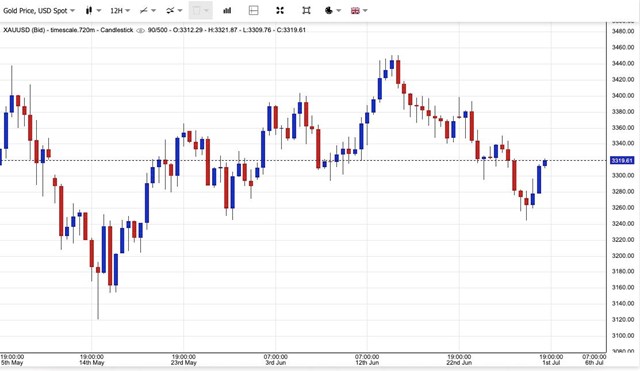Viewport: 640px width, 371px height.
Task: Toggle the XAUUSD series visibility eye icon
Action: pos(140,30)
